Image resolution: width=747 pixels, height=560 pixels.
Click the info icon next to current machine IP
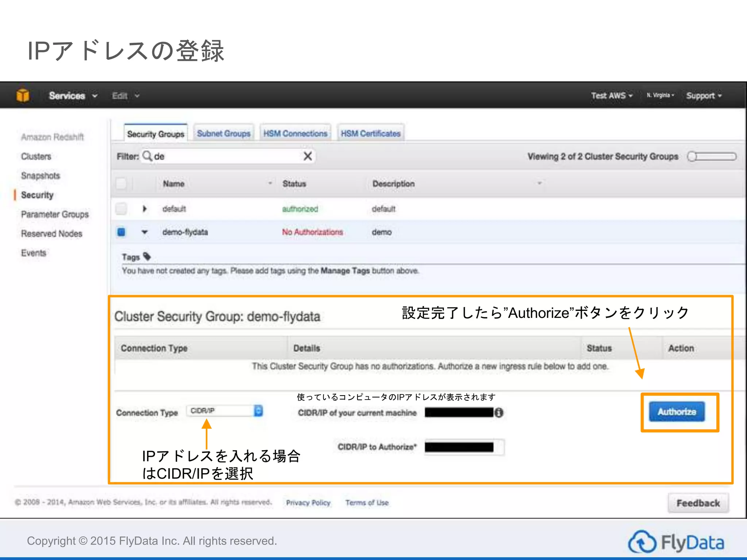(499, 413)
